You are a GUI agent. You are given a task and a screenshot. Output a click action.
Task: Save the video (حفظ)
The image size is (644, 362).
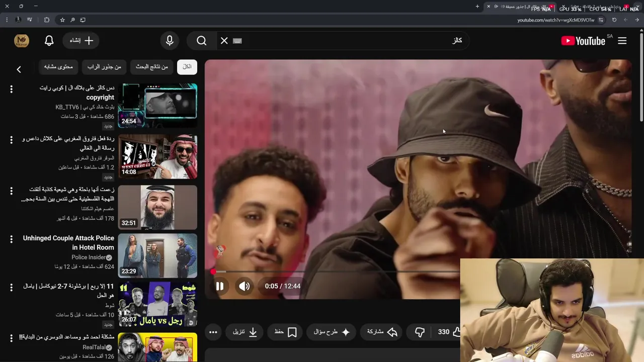285,332
